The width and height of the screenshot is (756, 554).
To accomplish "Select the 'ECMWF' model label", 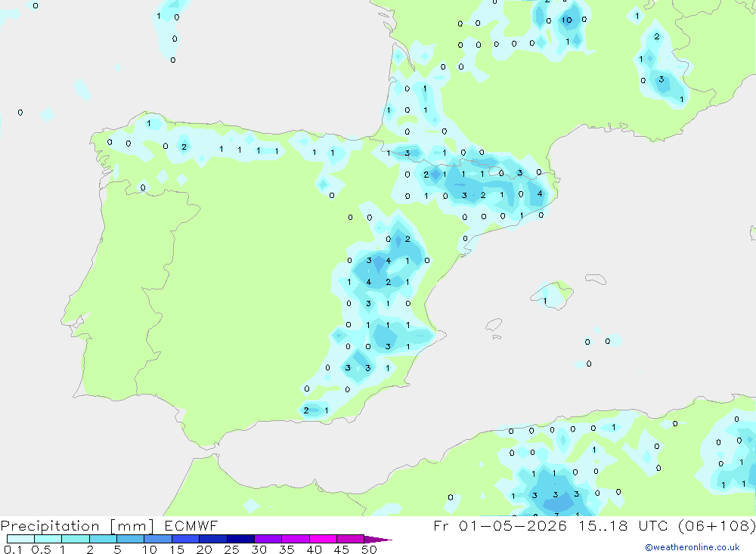I will 191,525.
